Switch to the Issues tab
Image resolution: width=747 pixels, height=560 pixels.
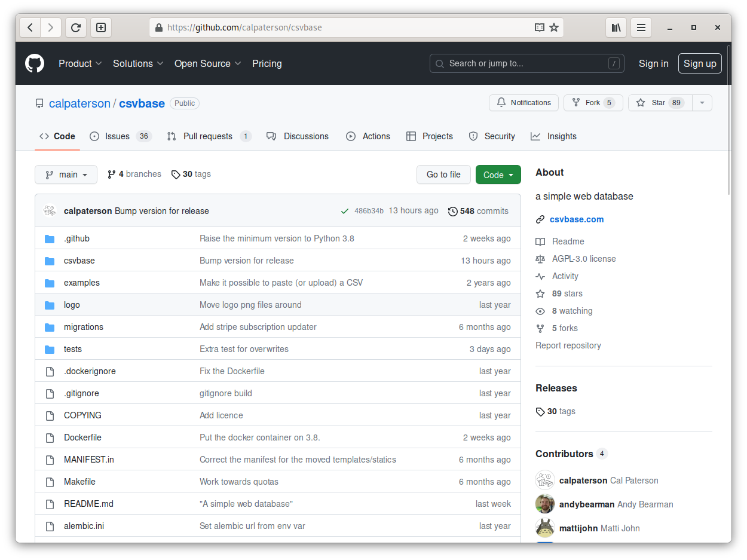pos(117,136)
